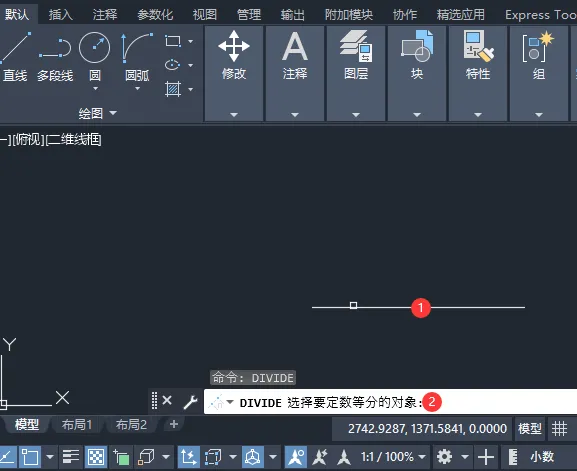Switch to the 布局1 layout tab
577x471 pixels.
pyautogui.click(x=77, y=425)
